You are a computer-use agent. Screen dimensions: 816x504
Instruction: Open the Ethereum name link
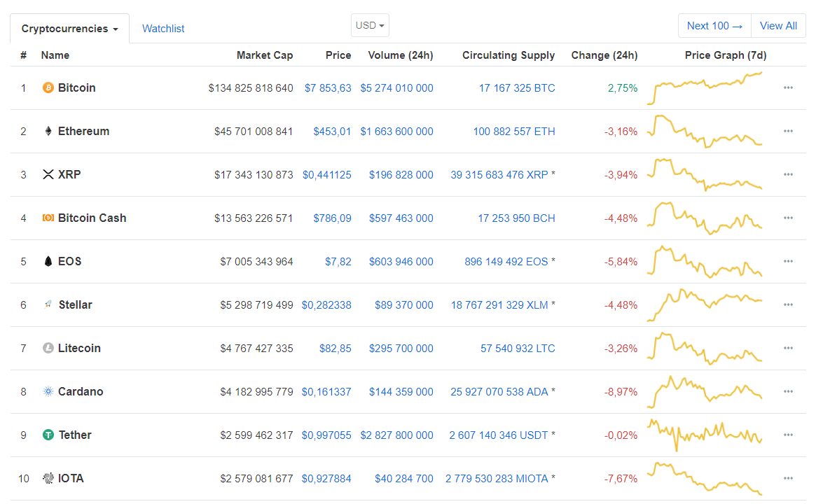83,131
